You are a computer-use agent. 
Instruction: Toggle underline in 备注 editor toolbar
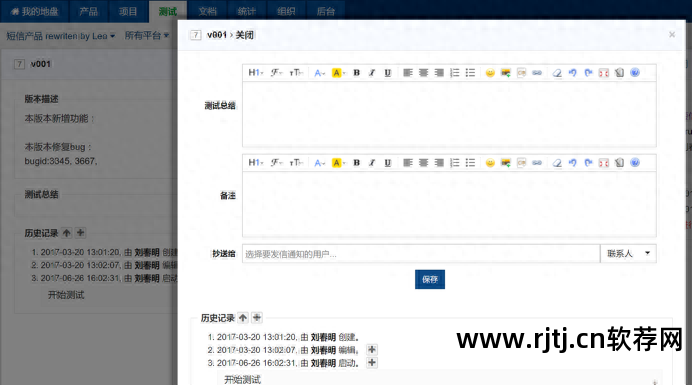(x=387, y=163)
